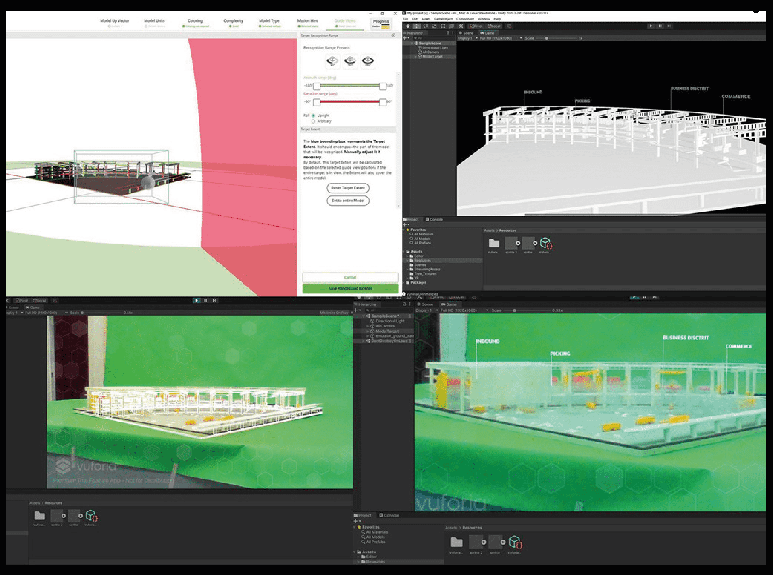Image resolution: width=773 pixels, height=575 pixels.
Task: Switch to the Game tab in bottom-right Unity window
Action: tap(450, 305)
